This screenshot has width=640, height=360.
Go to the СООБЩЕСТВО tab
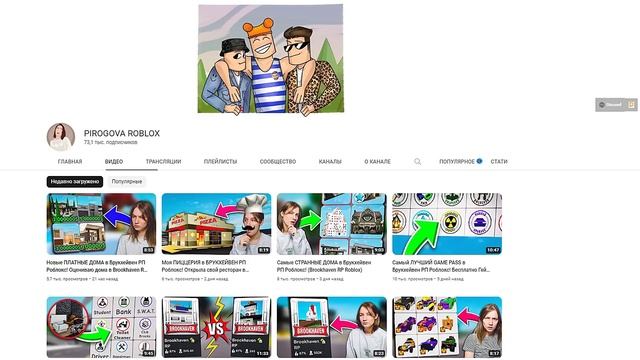pyautogui.click(x=278, y=162)
